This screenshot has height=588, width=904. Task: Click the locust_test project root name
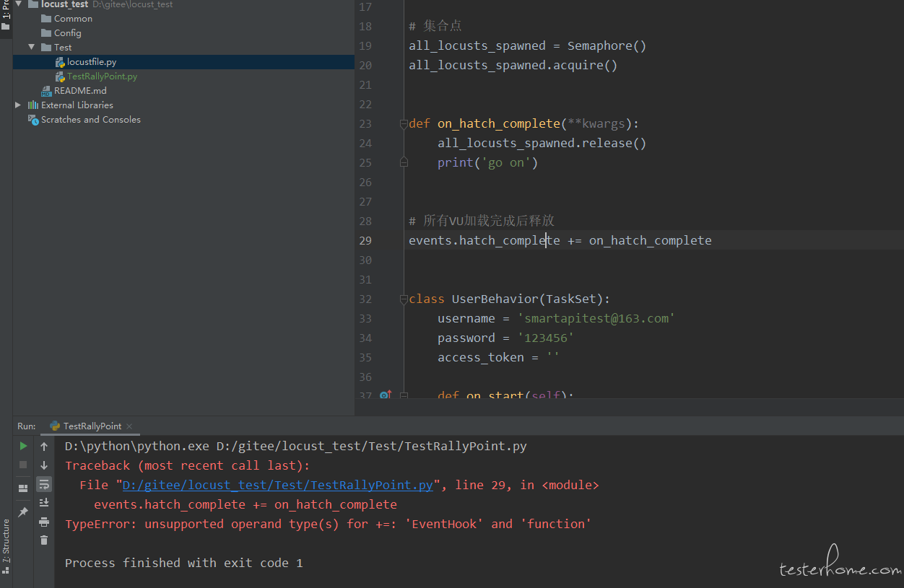tap(65, 4)
